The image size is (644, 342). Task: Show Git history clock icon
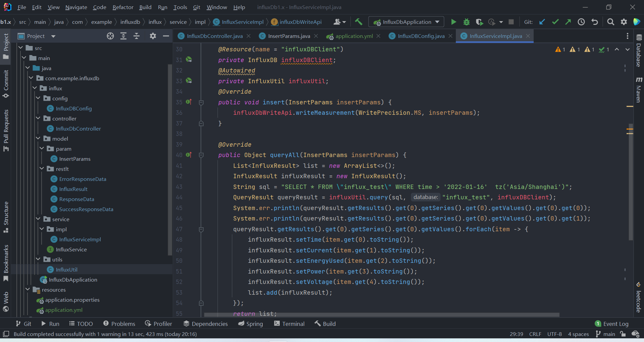[581, 22]
